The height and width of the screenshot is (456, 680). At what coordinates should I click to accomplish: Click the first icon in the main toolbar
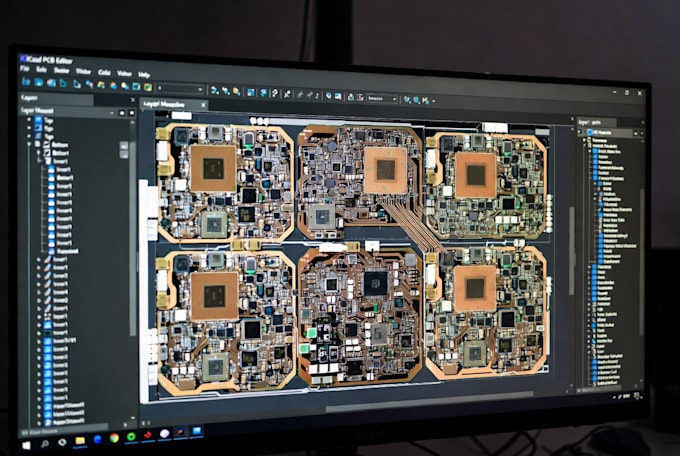point(26,81)
